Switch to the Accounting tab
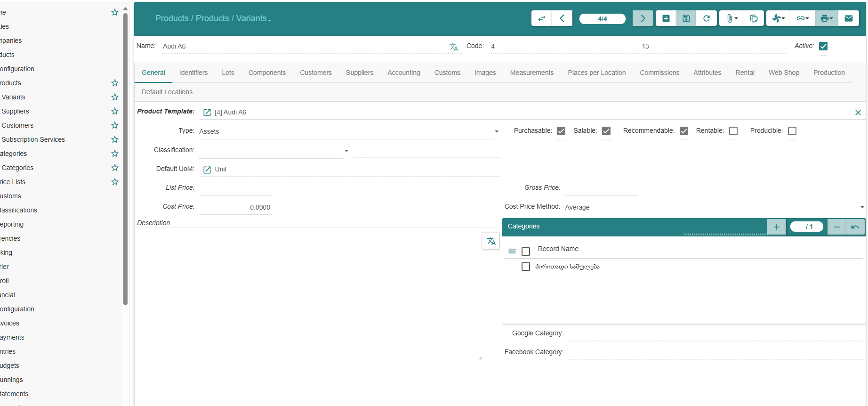 (x=403, y=73)
